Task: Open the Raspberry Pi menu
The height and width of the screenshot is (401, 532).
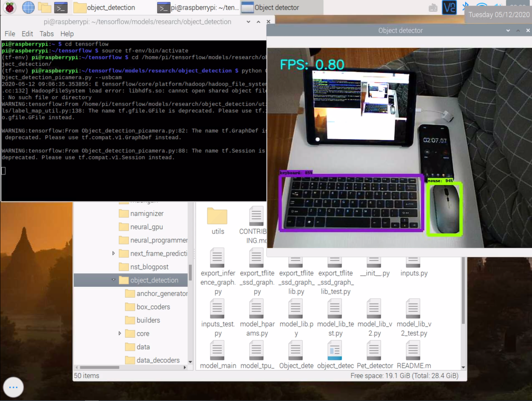Action: (10, 8)
